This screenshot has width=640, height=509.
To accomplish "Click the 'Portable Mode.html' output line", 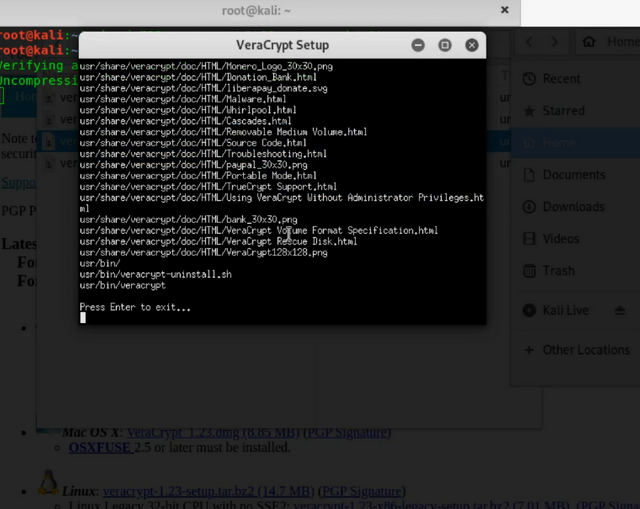I will click(198, 176).
